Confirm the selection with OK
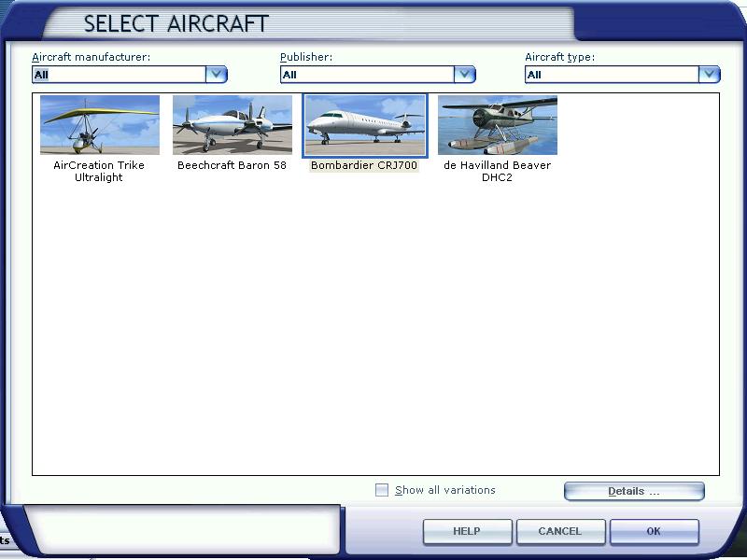747x560 pixels. (655, 531)
